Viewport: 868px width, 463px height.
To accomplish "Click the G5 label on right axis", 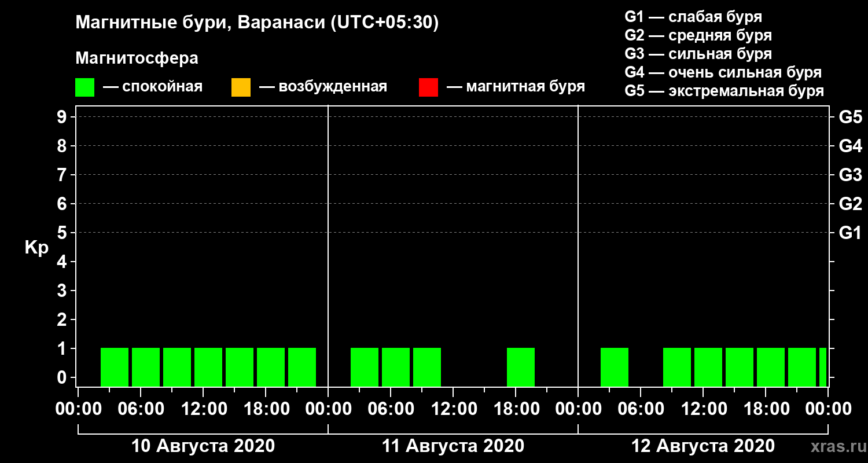I will click(x=850, y=117).
